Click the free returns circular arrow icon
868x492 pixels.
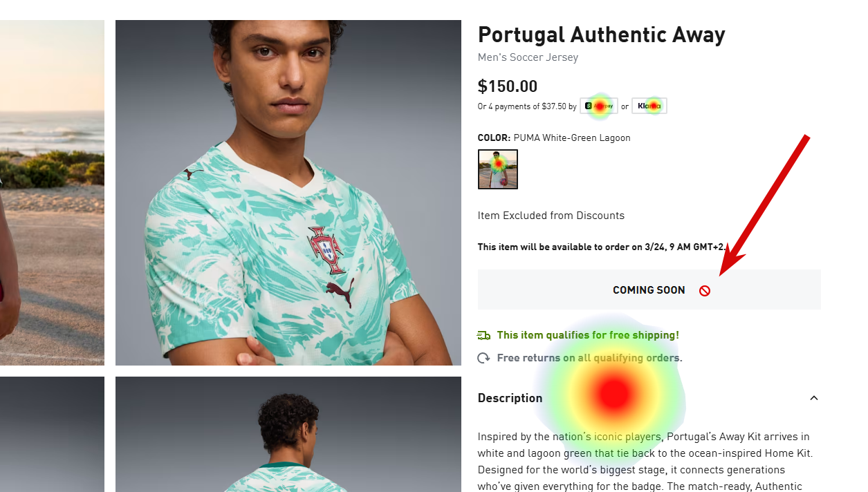(484, 358)
